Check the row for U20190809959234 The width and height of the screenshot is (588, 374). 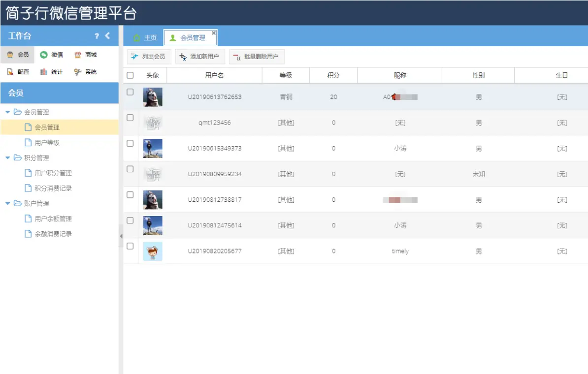[x=130, y=169]
